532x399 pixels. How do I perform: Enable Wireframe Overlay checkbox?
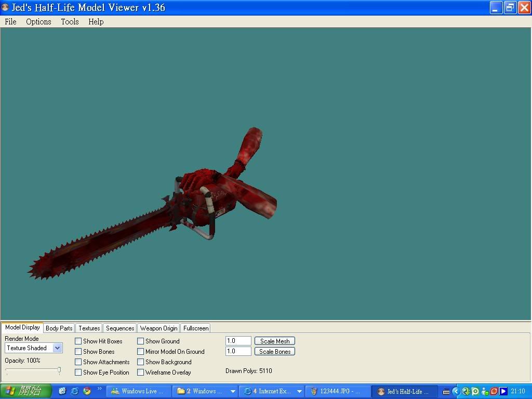141,373
